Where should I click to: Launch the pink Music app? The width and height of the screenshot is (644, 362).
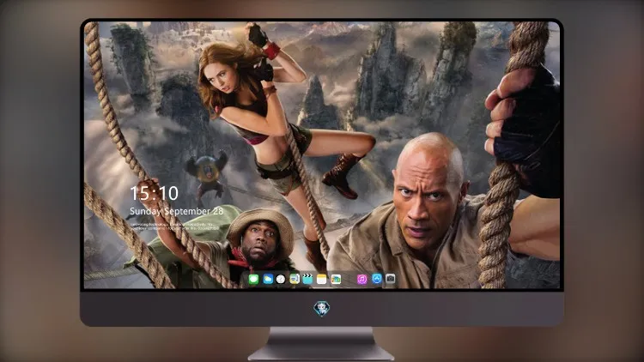click(x=361, y=279)
